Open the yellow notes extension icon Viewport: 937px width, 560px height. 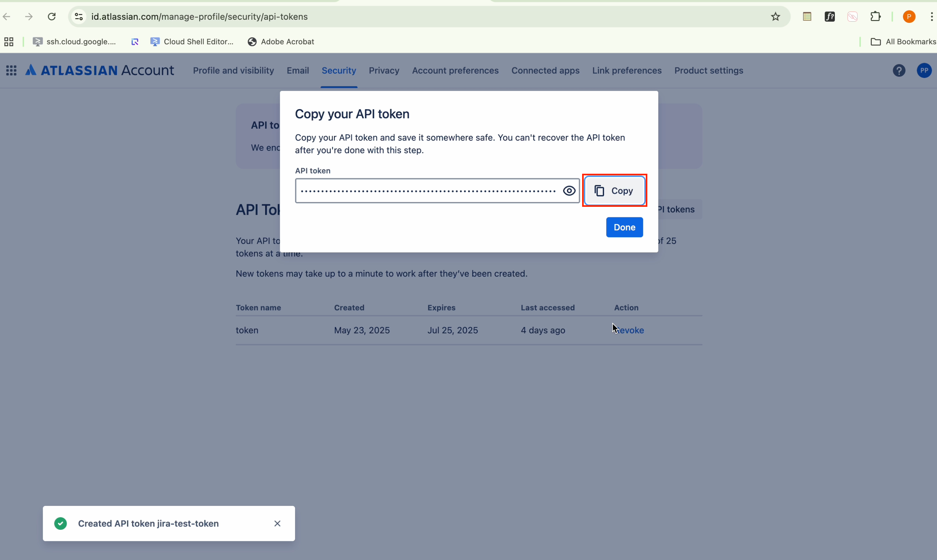[807, 17]
